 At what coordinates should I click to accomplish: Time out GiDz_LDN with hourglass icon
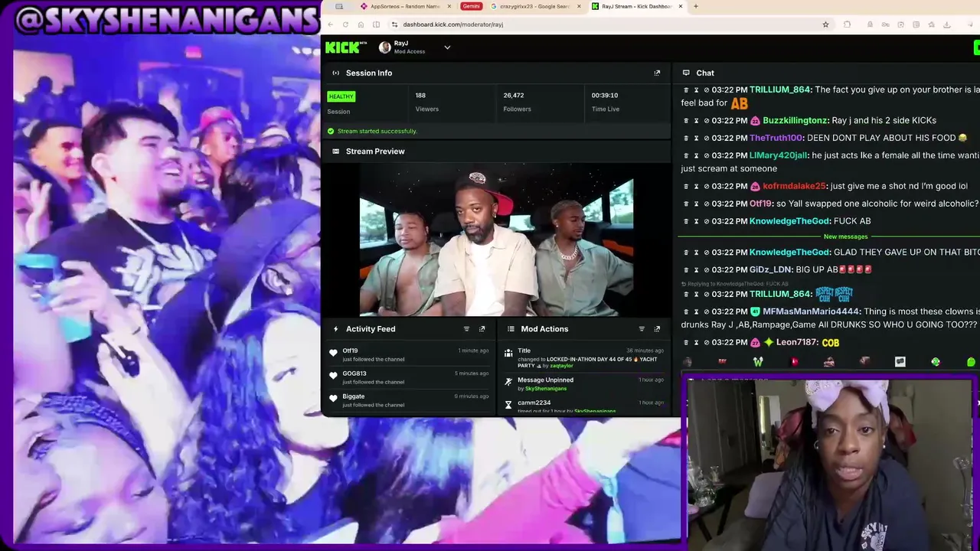click(696, 270)
